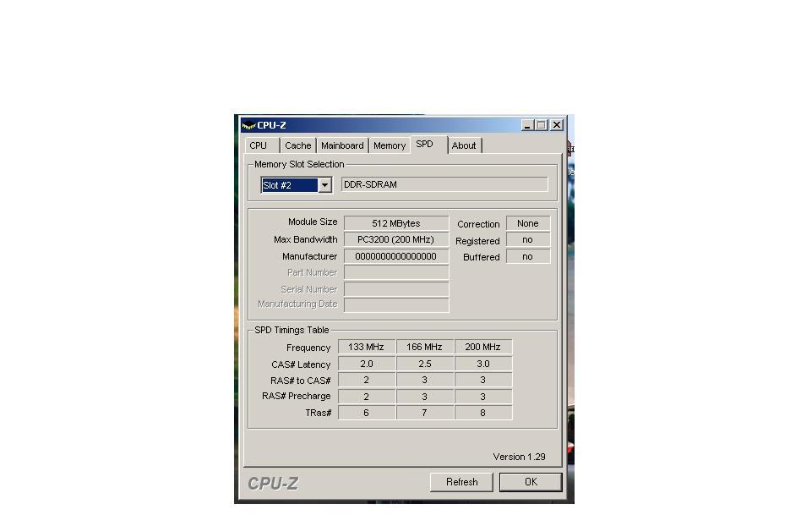Click the CPU-Z title bar icon

(x=248, y=125)
